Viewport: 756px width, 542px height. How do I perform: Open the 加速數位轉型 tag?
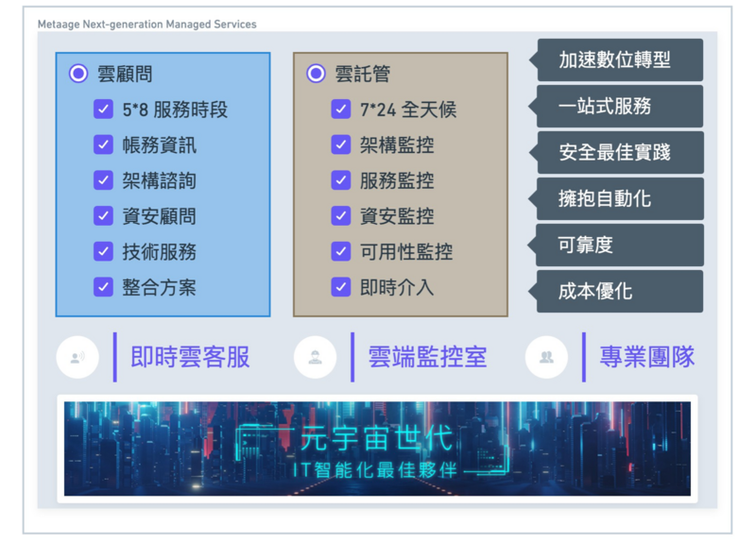tap(616, 59)
